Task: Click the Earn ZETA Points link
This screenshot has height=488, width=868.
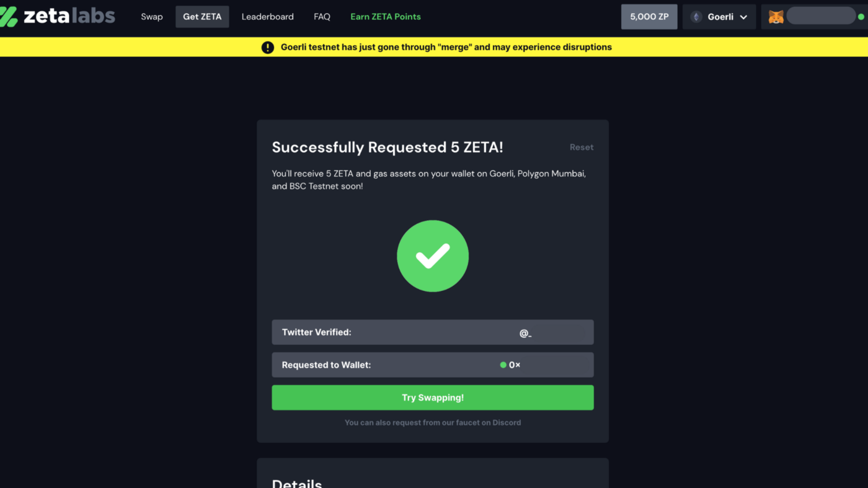Action: click(x=386, y=17)
